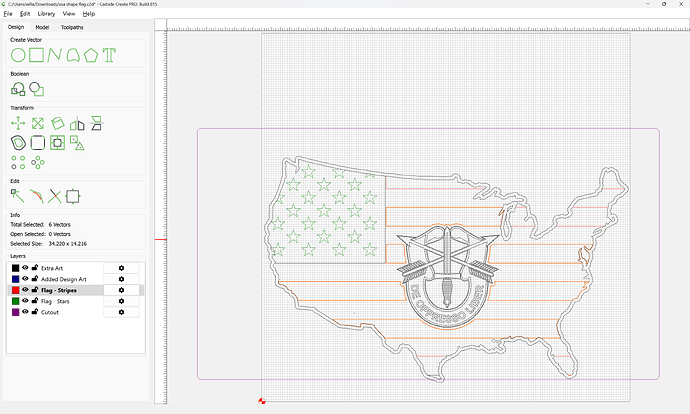The width and height of the screenshot is (690, 414).
Task: Select the Rectangle create vector tool
Action: 37,55
